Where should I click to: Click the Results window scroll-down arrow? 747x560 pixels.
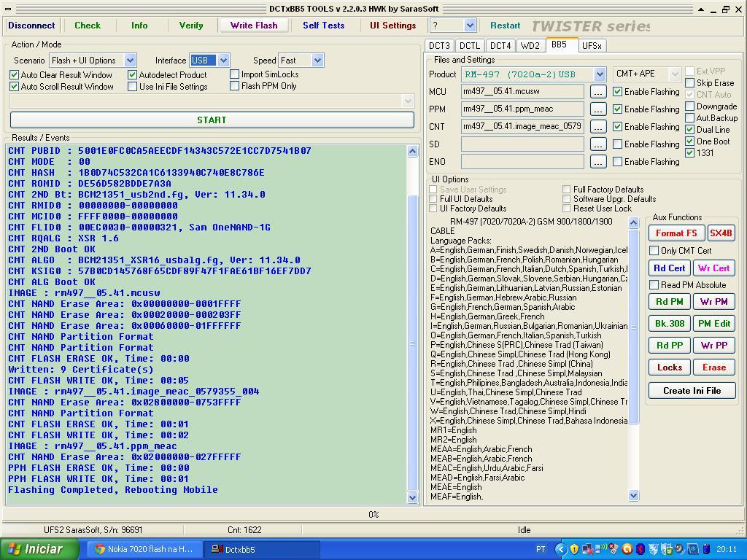click(x=413, y=497)
